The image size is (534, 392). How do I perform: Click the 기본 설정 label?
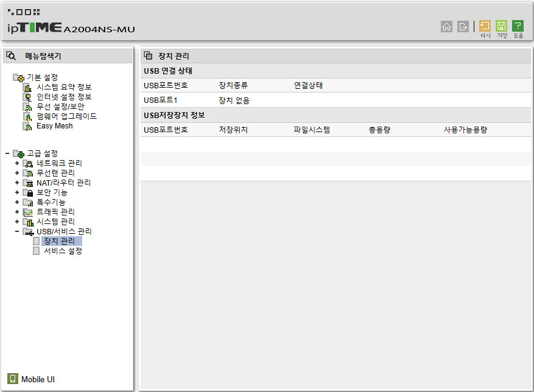(42, 77)
